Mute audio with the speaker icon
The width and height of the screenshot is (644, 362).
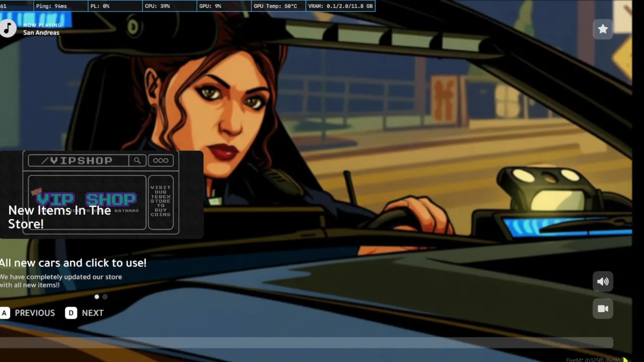coord(603,282)
